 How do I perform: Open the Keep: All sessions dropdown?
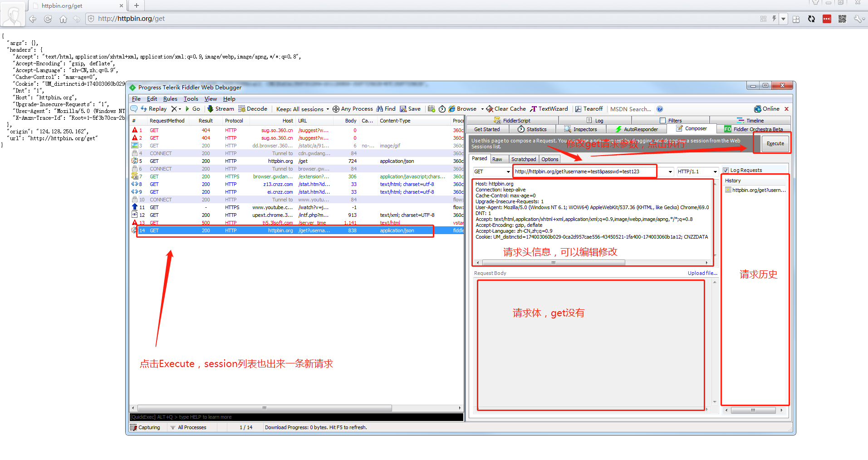302,109
